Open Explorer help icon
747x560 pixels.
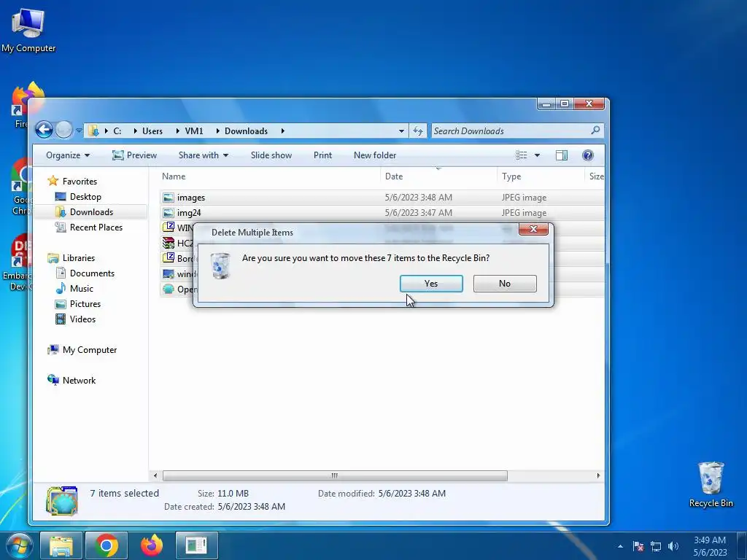click(587, 155)
